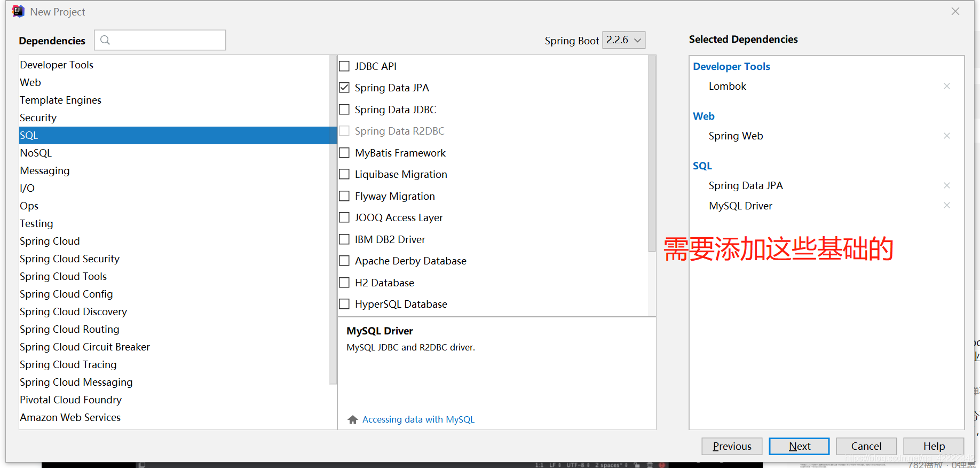980x468 pixels.
Task: Click the category list vertical scrollbar
Action: click(x=333, y=220)
